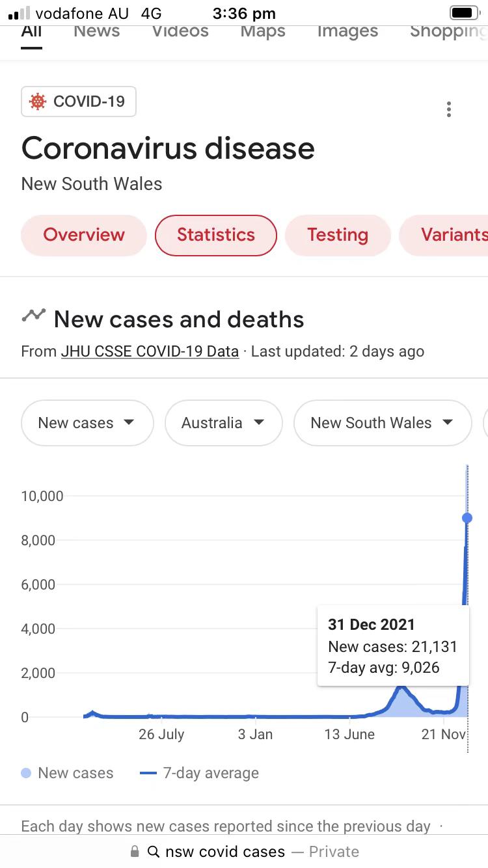Open the Maps search tab
The width and height of the screenshot is (488, 868).
pyautogui.click(x=263, y=31)
